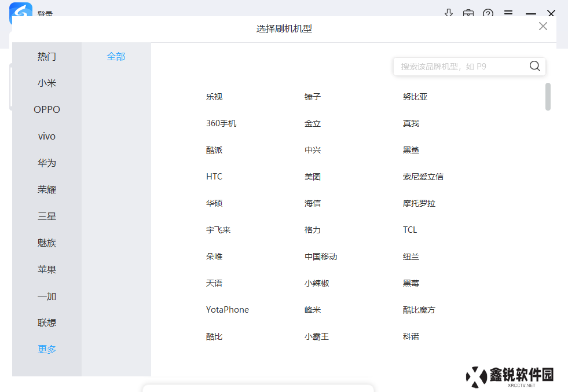Open the 酷比魔方 brand
Viewport: 568px width, 392px height.
tap(419, 310)
